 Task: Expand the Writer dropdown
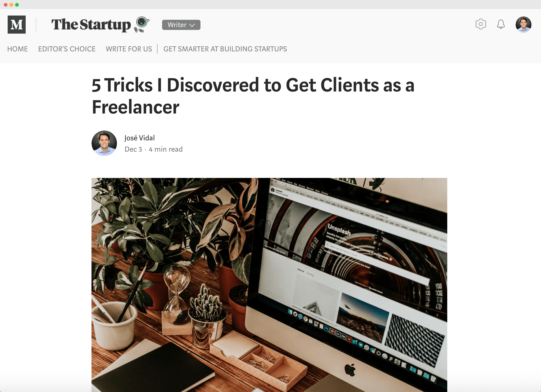pos(181,25)
